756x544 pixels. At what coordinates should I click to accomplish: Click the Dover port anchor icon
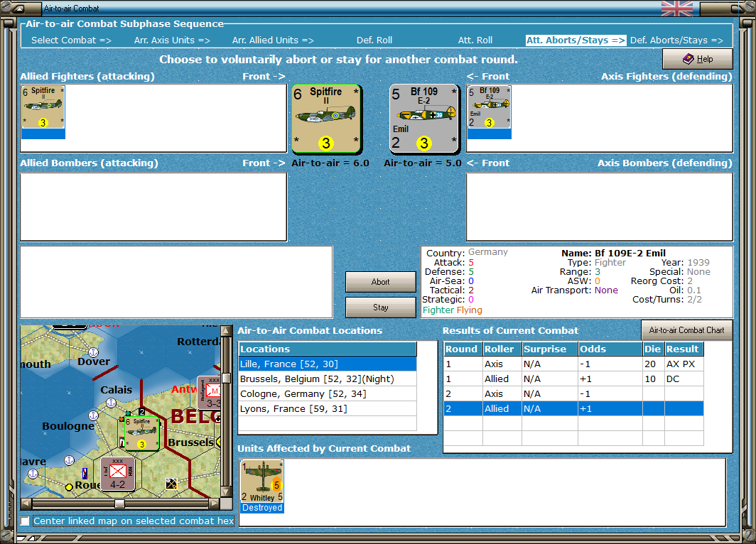tap(92, 352)
